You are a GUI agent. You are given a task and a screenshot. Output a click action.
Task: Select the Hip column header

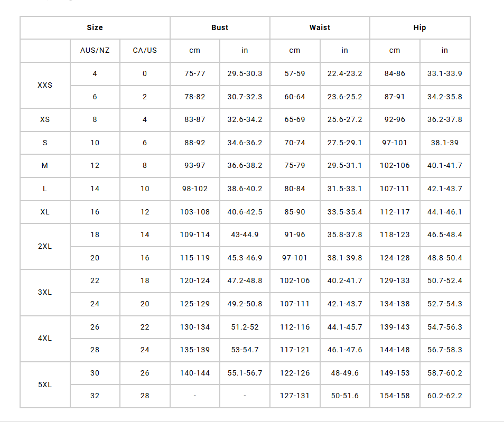click(419, 27)
